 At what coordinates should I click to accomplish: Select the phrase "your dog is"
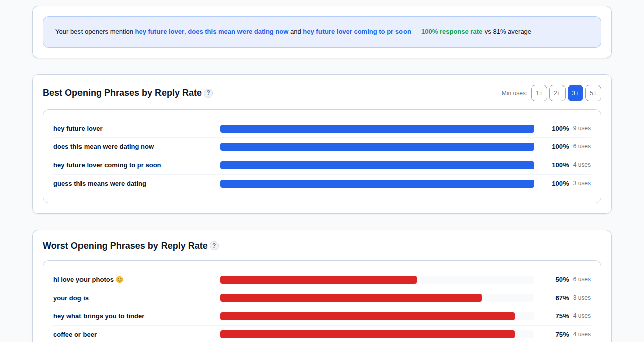[71, 298]
